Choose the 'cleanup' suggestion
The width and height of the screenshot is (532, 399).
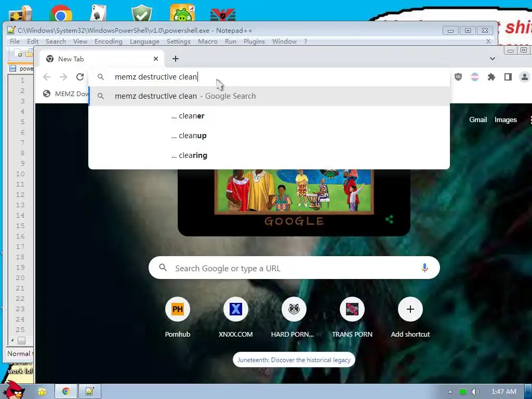[269, 136]
